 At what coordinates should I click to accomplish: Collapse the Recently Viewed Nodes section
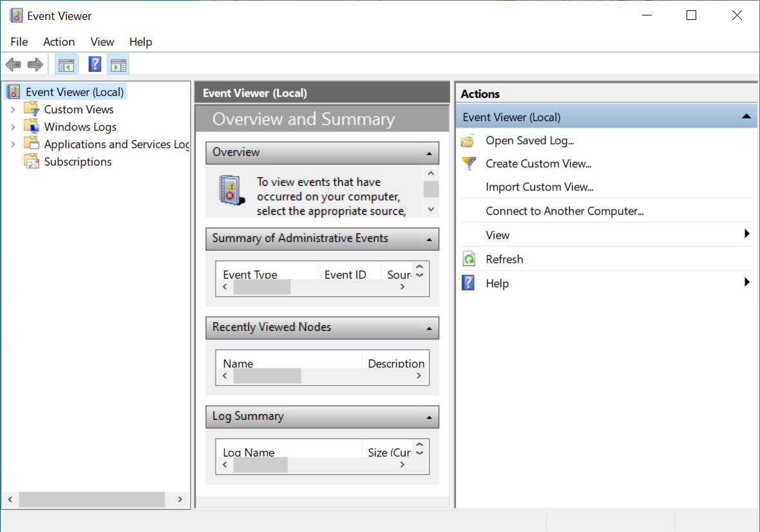click(429, 328)
